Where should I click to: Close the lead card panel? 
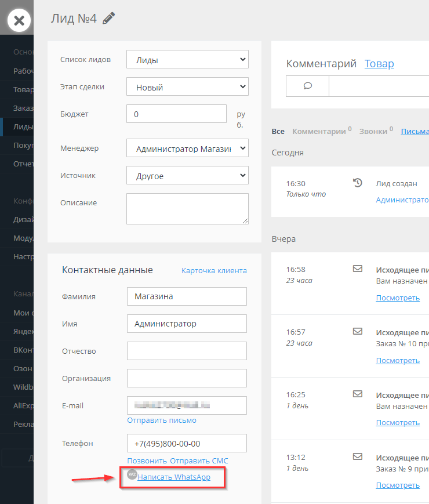click(x=19, y=21)
